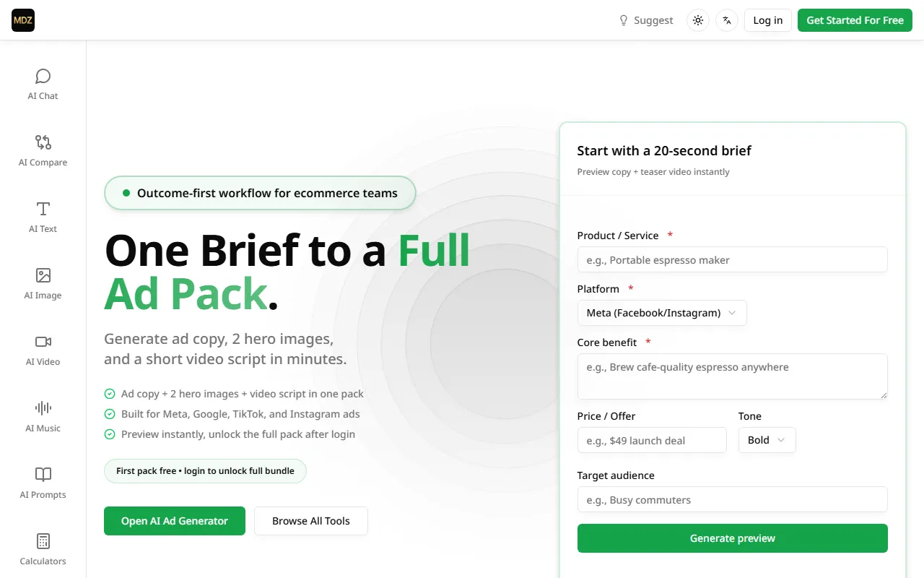The height and width of the screenshot is (578, 924).
Task: Click the Generate preview button
Action: pos(732,538)
